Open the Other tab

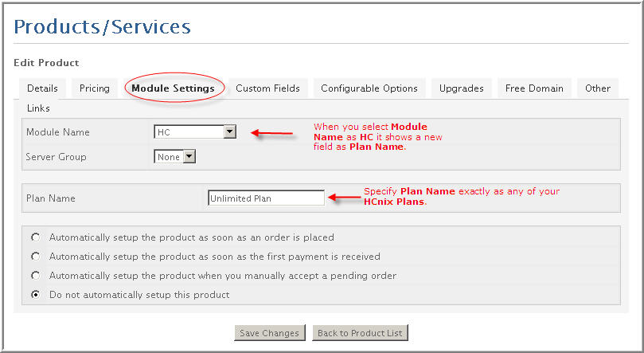pos(598,88)
